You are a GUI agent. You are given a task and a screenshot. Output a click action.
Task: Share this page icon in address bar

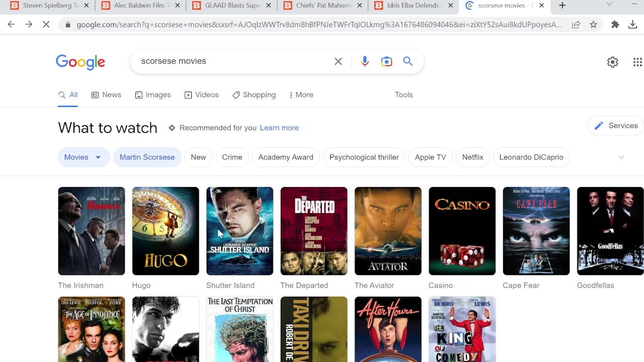576,24
